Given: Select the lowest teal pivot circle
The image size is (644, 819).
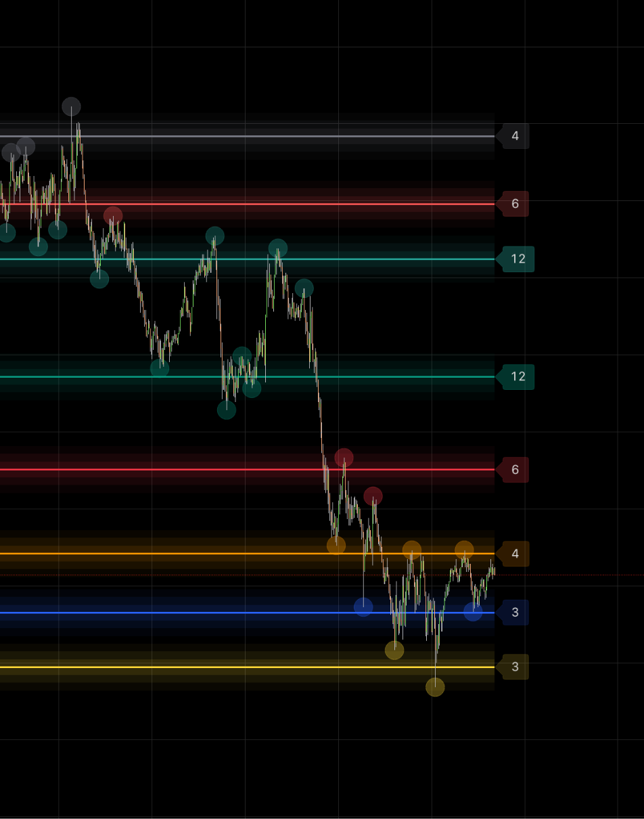Looking at the screenshot, I should coord(227,410).
